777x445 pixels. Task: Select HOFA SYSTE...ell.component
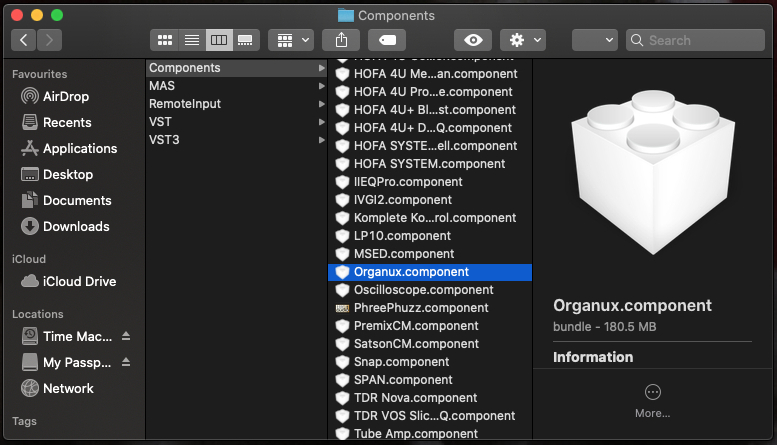point(430,146)
